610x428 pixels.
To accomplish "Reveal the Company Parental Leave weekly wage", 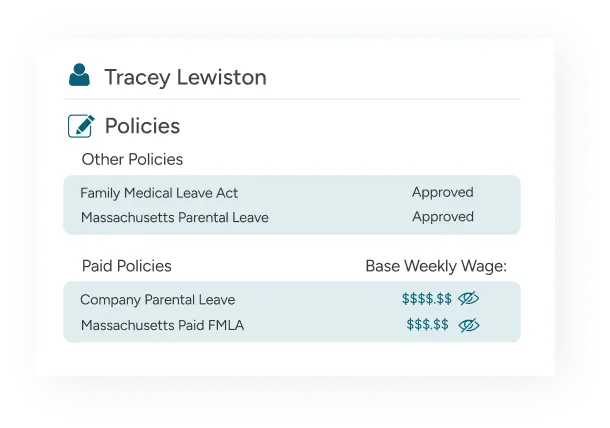I will pyautogui.click(x=469, y=299).
